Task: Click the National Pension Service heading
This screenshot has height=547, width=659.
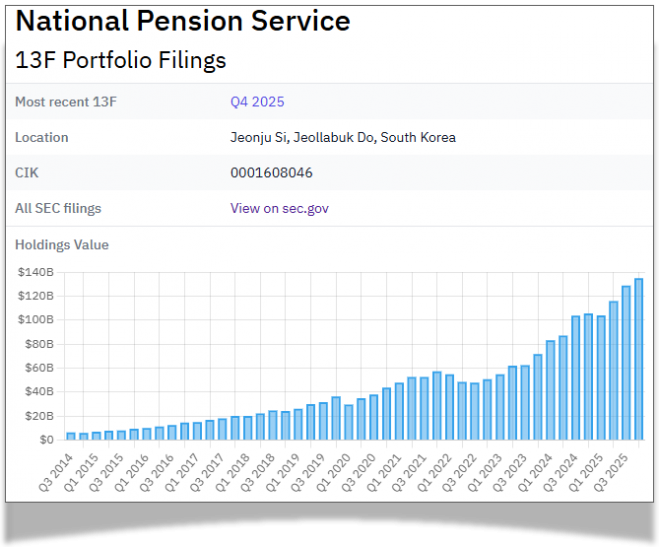Action: pos(183,21)
